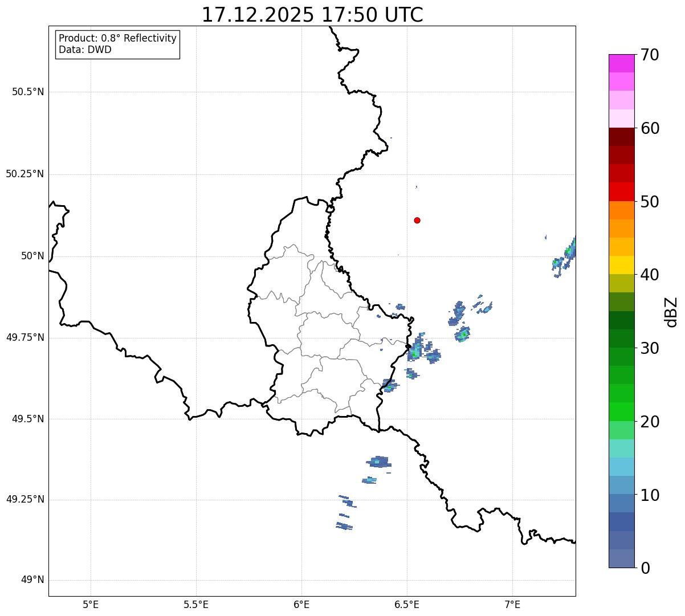
Task: Click the radar echo cluster near 49.35°N south of Luxembourg
Action: coord(379,462)
